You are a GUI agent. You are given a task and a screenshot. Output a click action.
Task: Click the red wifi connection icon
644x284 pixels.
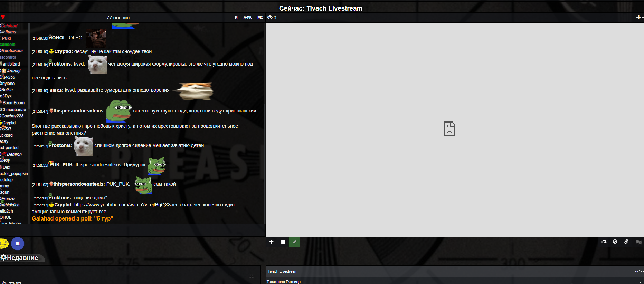click(x=3, y=17)
